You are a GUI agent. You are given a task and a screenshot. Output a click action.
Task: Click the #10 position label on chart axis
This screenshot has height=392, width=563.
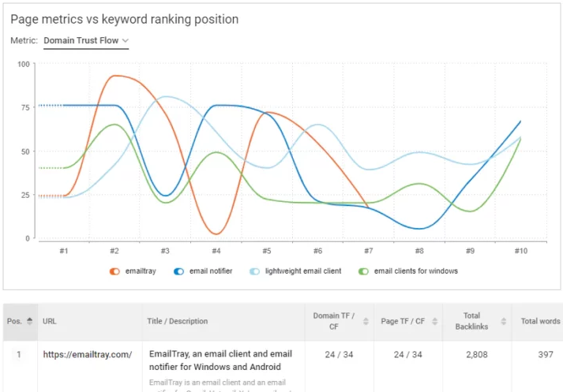pyautogui.click(x=520, y=251)
